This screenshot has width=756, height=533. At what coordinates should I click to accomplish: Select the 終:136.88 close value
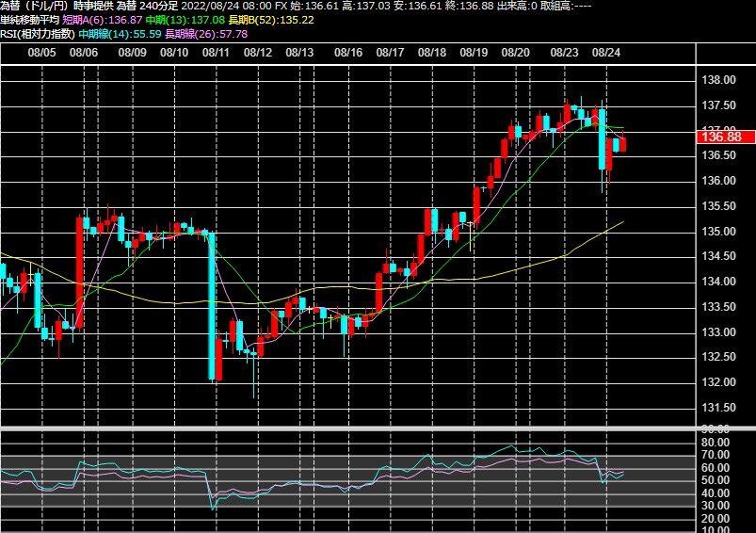coord(469,7)
